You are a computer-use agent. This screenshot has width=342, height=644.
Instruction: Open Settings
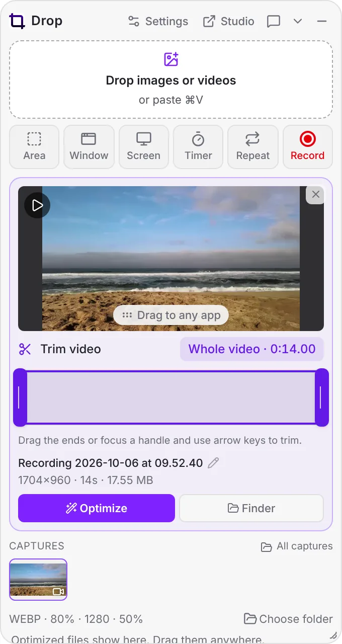(x=158, y=21)
